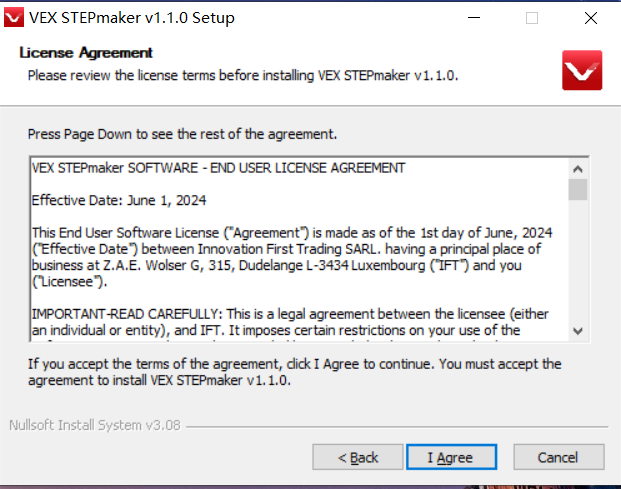This screenshot has width=621, height=489.
Task: Click the "Press Page Down" instruction text
Action: click(x=182, y=133)
